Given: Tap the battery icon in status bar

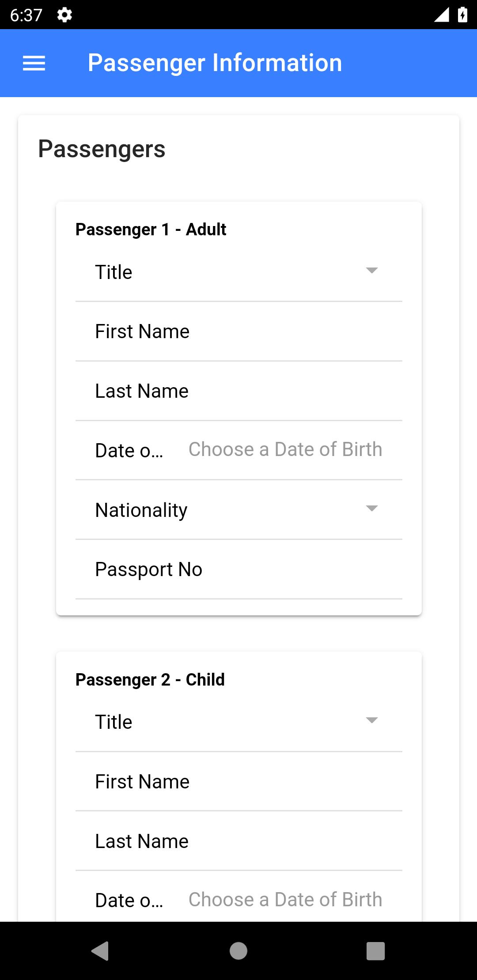Looking at the screenshot, I should pos(462,15).
